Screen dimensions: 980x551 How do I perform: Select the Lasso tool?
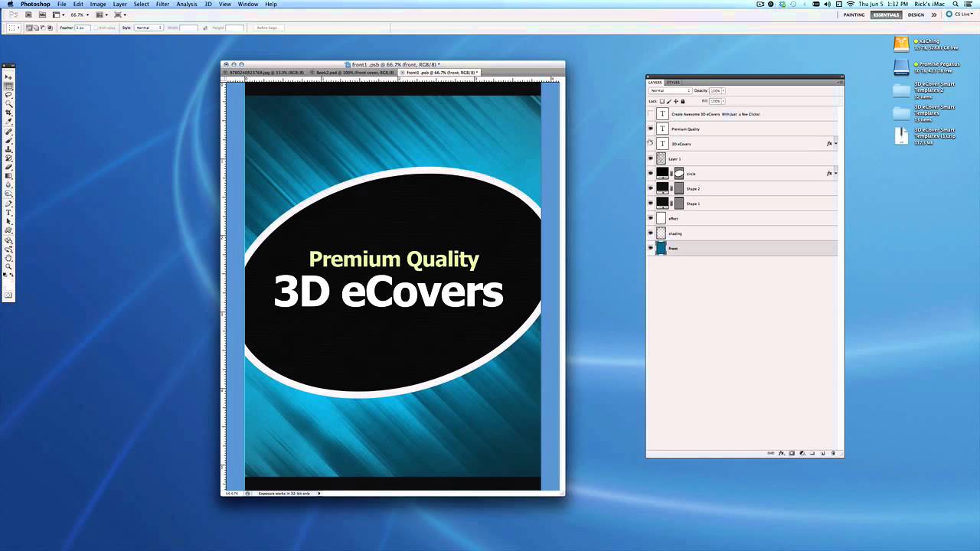9,93
